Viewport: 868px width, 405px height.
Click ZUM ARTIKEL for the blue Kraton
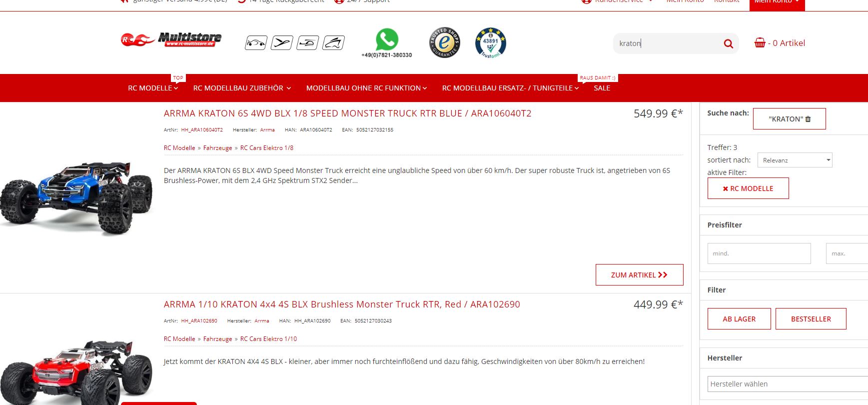coord(639,275)
